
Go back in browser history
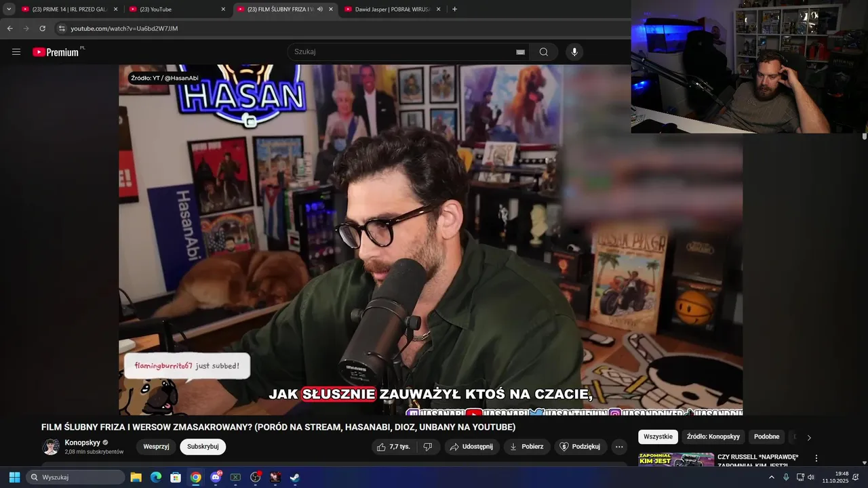pyautogui.click(x=10, y=28)
